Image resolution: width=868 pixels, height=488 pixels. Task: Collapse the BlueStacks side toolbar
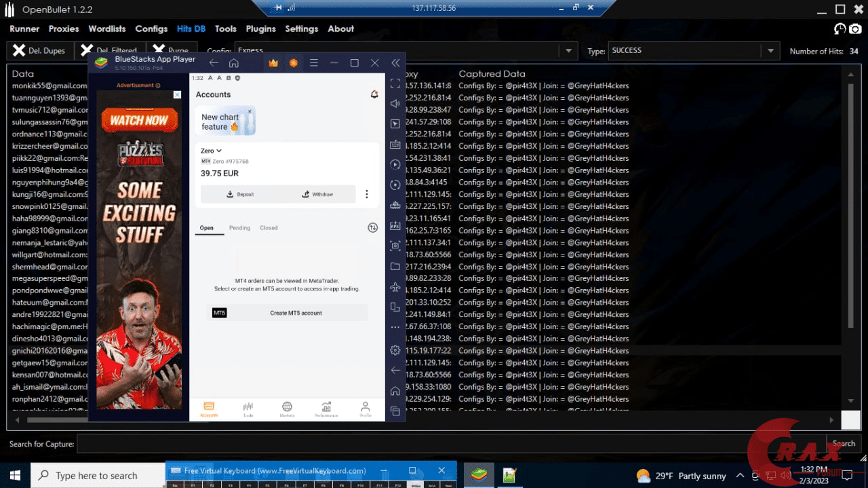395,63
